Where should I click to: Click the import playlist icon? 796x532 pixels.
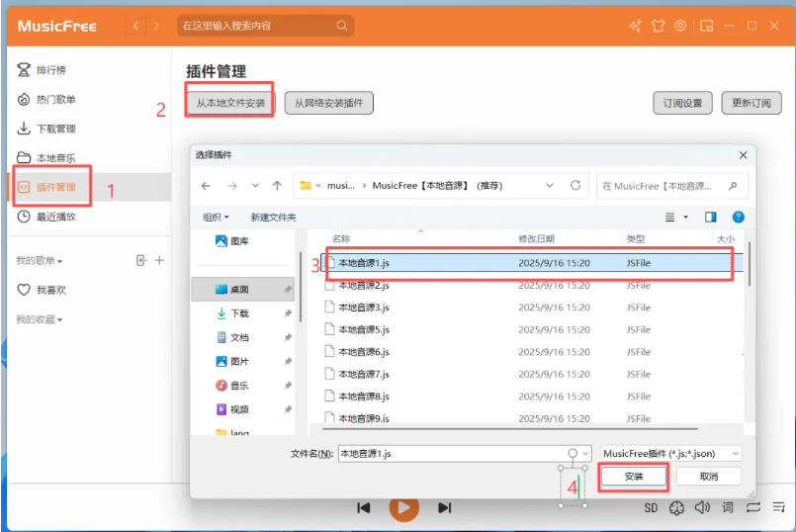141,260
